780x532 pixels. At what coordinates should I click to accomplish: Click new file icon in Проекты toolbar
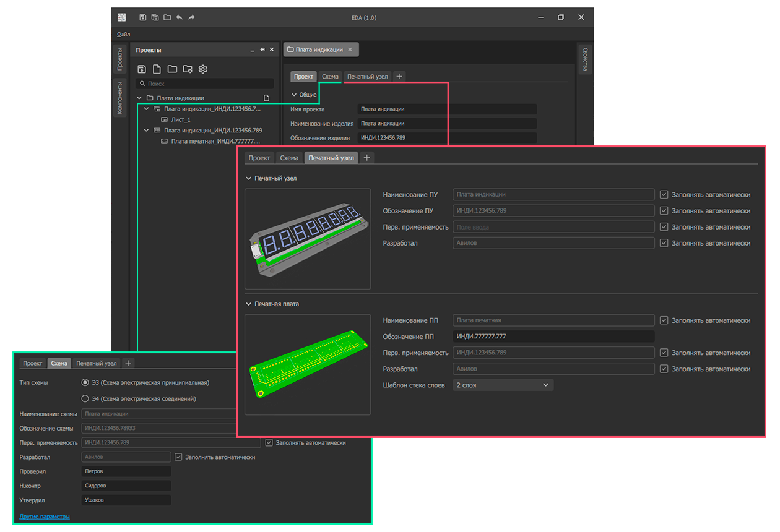point(157,69)
